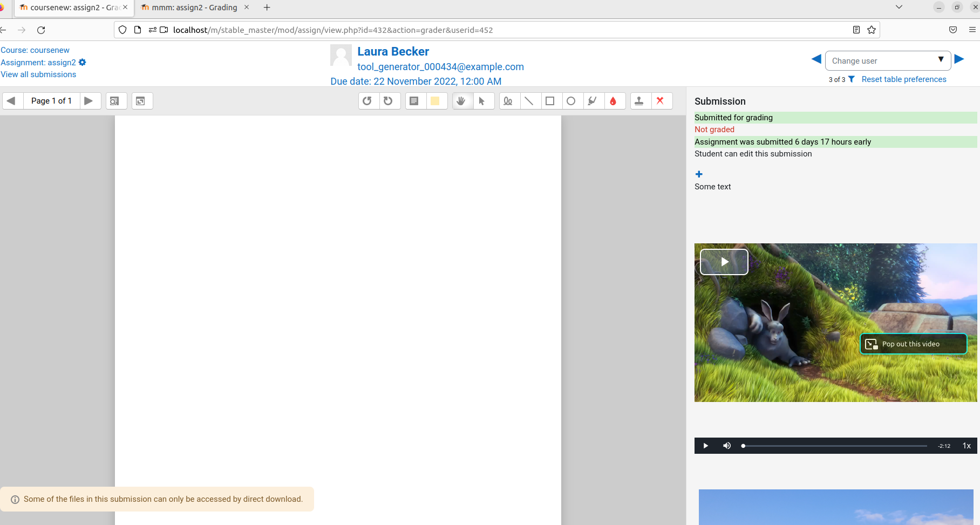Click the second video thumbnail below

836,507
